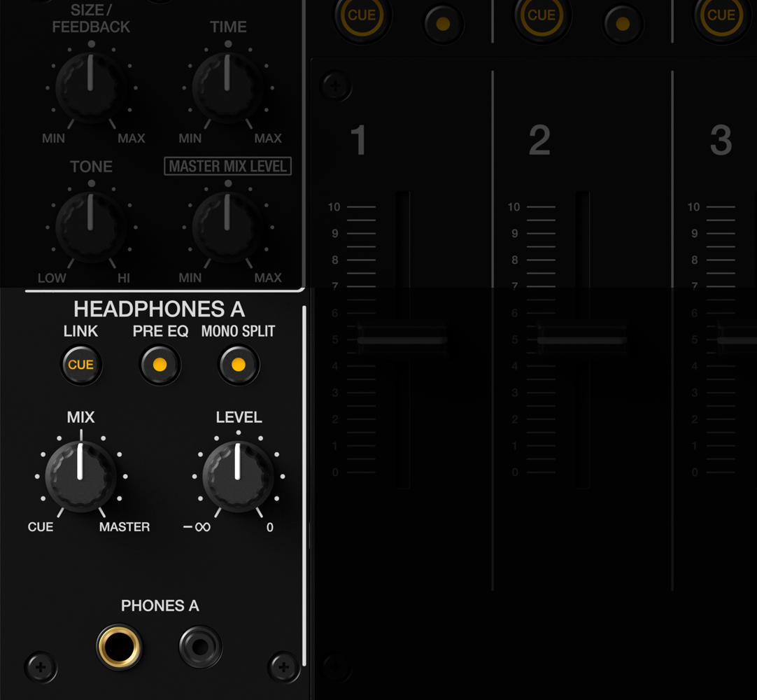Screen dimensions: 757x700
Task: Toggle the Headphones A LINK CUE button
Action: click(80, 365)
